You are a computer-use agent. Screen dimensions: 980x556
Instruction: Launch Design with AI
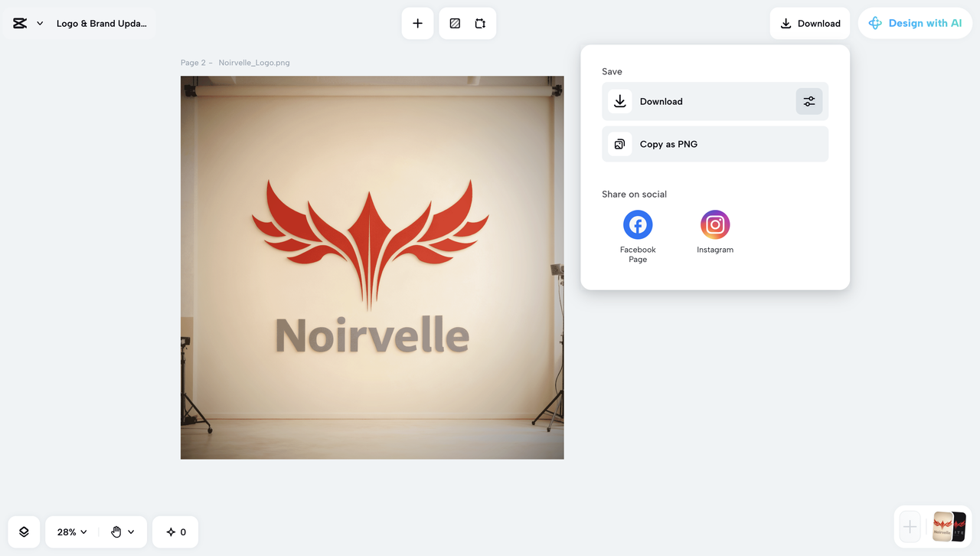(915, 23)
